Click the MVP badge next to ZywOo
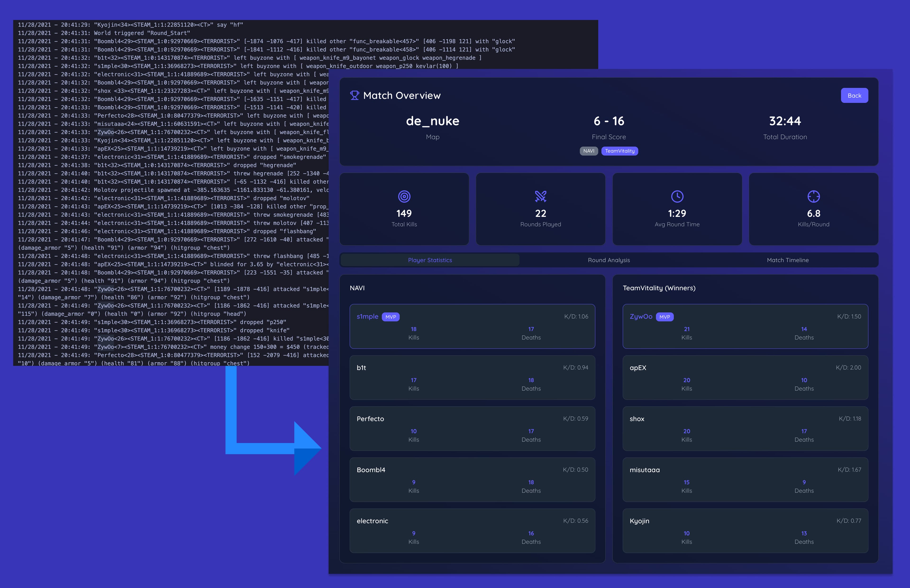 [x=664, y=317]
